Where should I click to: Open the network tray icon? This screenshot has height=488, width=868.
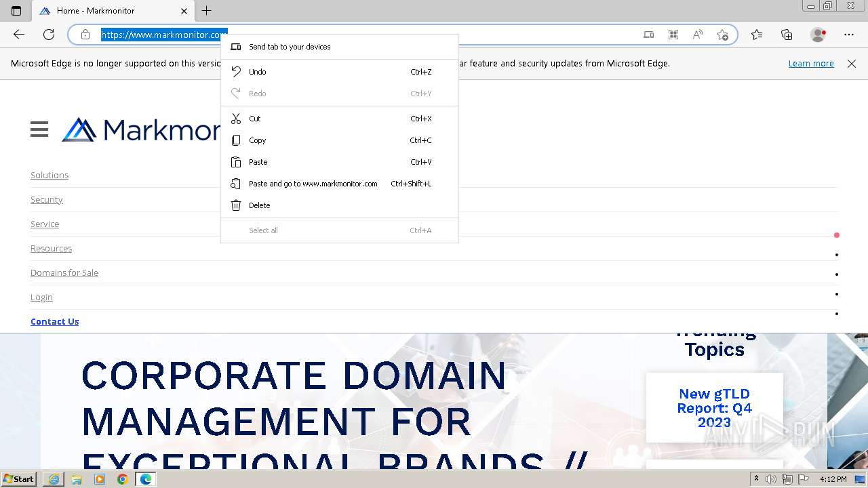click(787, 479)
